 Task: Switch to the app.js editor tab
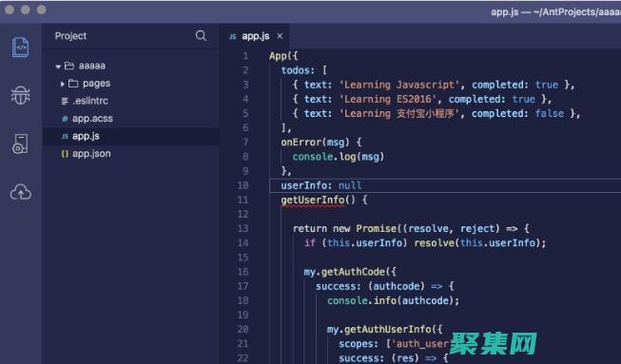tap(254, 36)
